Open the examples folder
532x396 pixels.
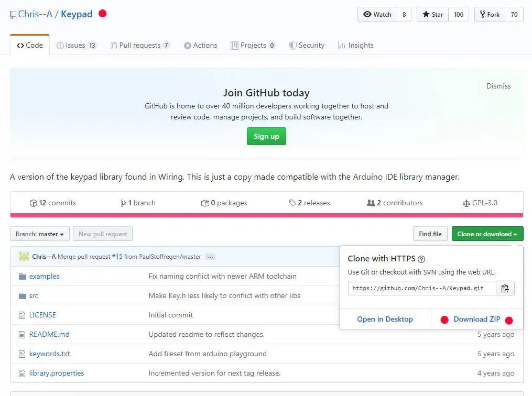click(x=44, y=277)
